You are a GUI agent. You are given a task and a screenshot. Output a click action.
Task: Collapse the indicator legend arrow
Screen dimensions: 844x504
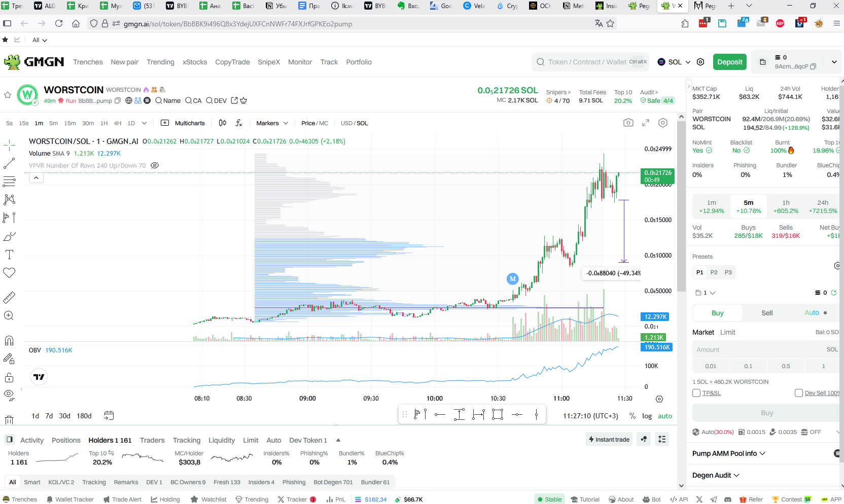coord(36,178)
